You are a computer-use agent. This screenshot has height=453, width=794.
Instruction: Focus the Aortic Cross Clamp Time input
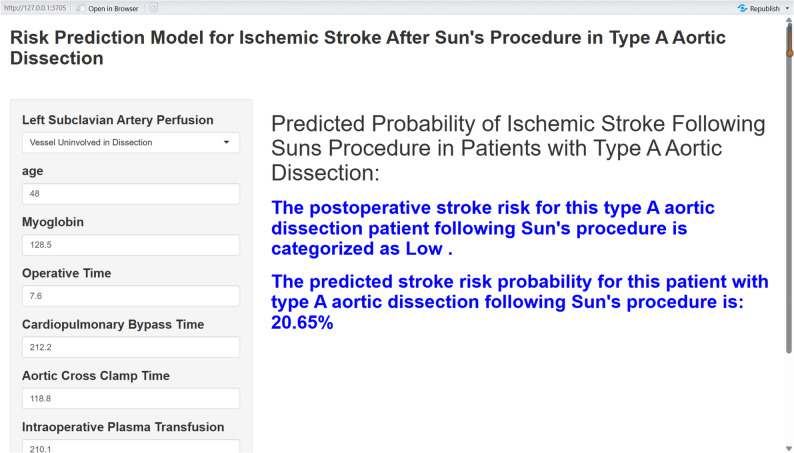click(x=131, y=398)
